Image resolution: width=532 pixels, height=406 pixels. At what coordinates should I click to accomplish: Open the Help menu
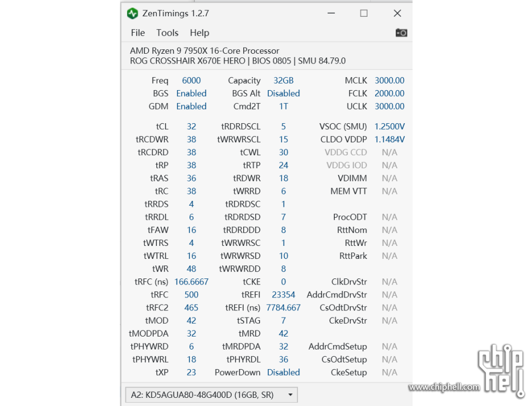200,33
